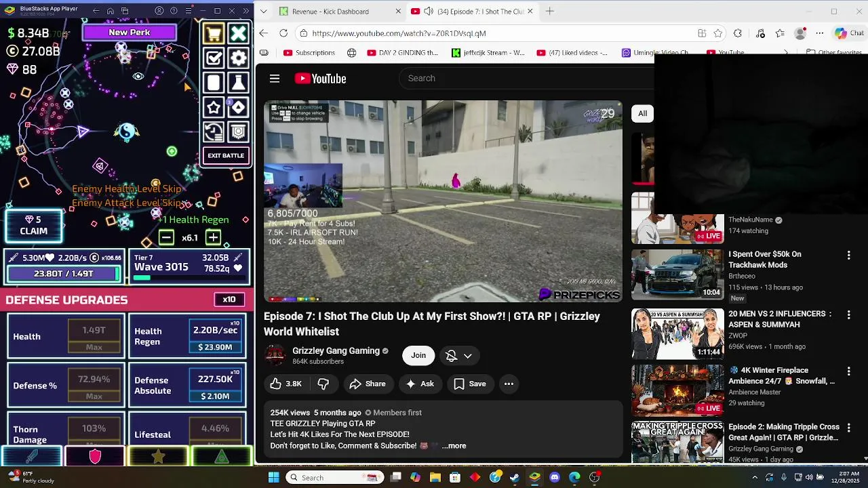Open jeffxdjk Stream bookmark

pyautogui.click(x=488, y=53)
